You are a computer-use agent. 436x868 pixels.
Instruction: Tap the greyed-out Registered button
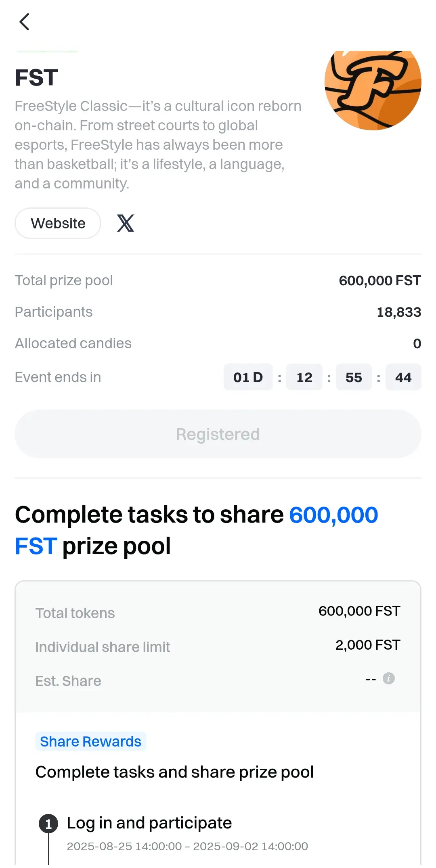[x=218, y=434]
